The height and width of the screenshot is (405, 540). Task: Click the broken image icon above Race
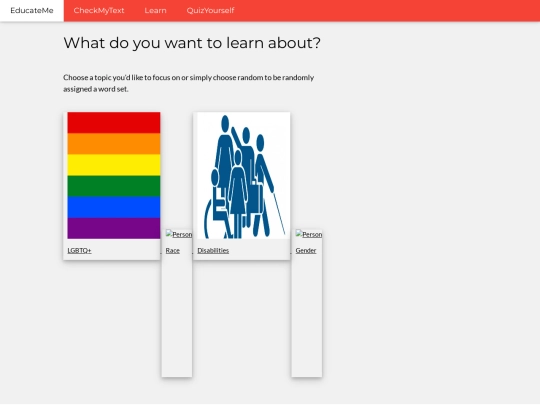click(x=179, y=234)
